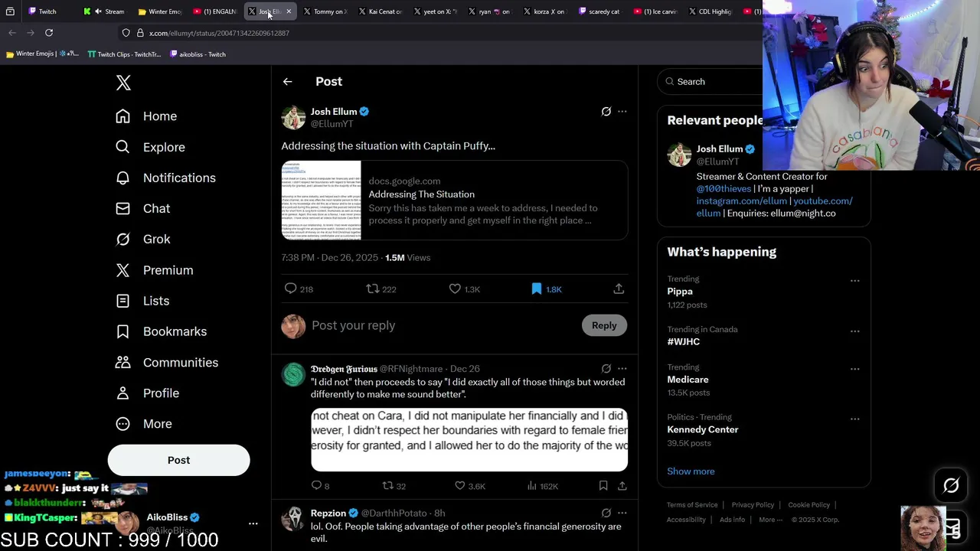Viewport: 980px width, 551px height.
Task: Open @100thieves link in bio
Action: coord(724,188)
